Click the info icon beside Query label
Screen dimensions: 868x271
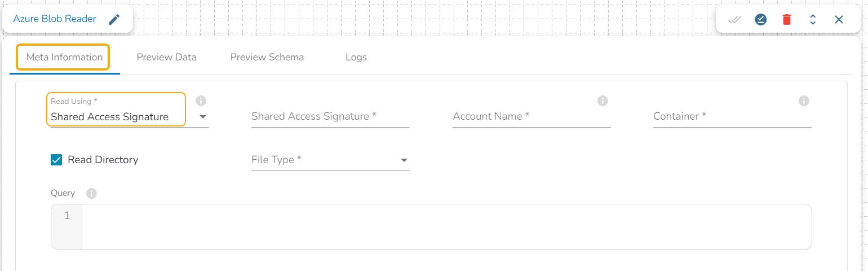click(x=91, y=193)
